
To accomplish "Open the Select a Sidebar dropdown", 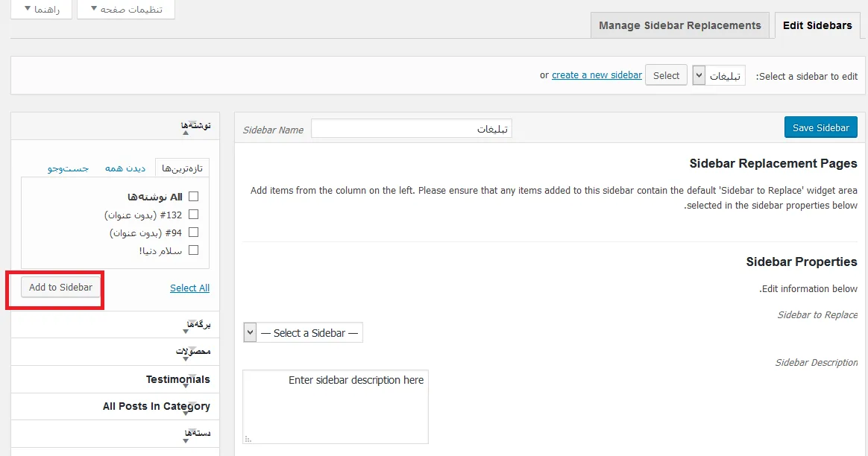I will 303,332.
